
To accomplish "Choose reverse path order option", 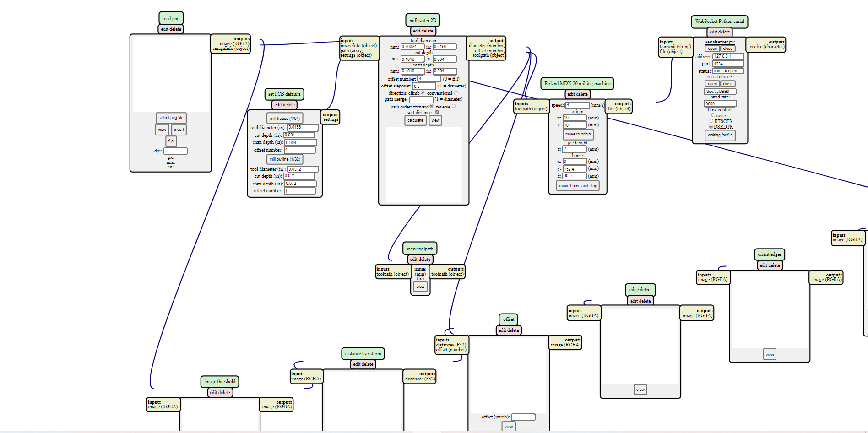I will (x=454, y=106).
